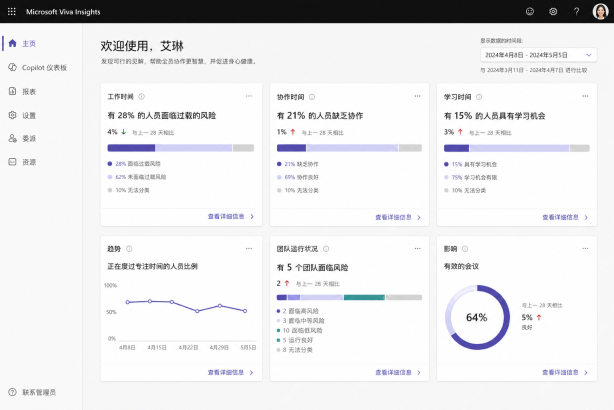Image resolution: width=614 pixels, height=410 pixels.
Task: Click 查看详细信息 on 协作时间 card
Action: [398, 217]
